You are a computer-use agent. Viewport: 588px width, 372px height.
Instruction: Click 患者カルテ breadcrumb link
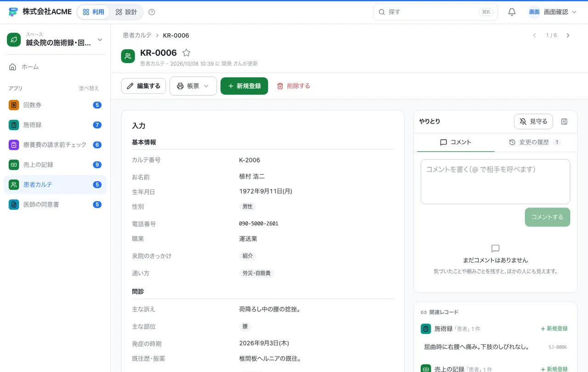tap(137, 35)
